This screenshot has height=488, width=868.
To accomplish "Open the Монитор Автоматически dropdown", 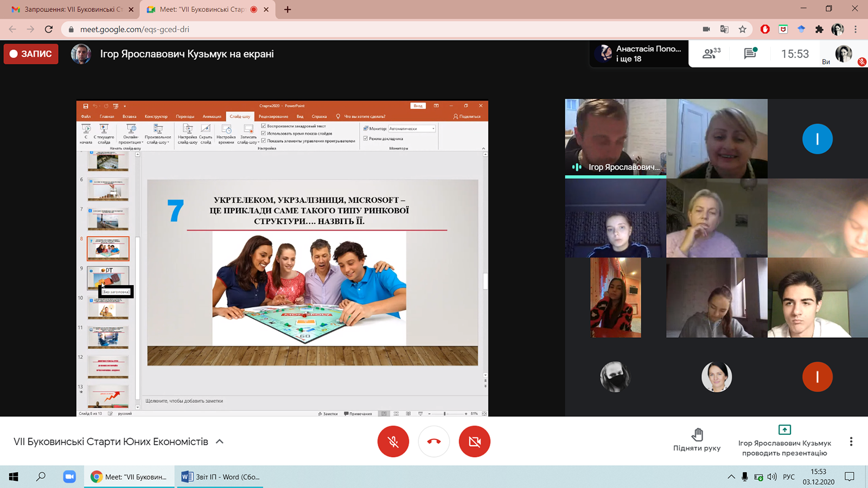I will click(412, 129).
